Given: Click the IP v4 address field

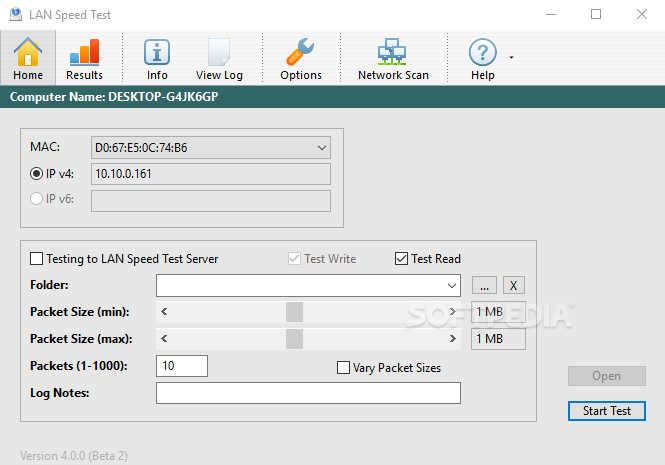Looking at the screenshot, I should tap(211, 174).
